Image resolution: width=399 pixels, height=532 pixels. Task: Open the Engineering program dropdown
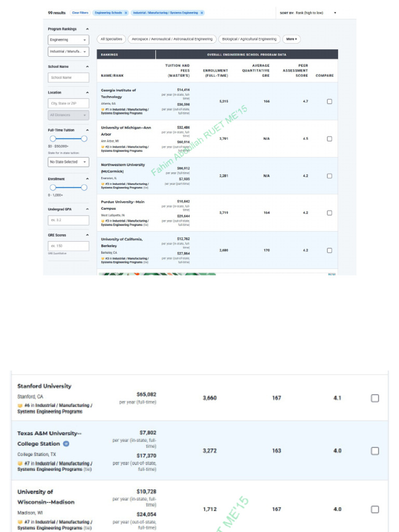click(69, 40)
